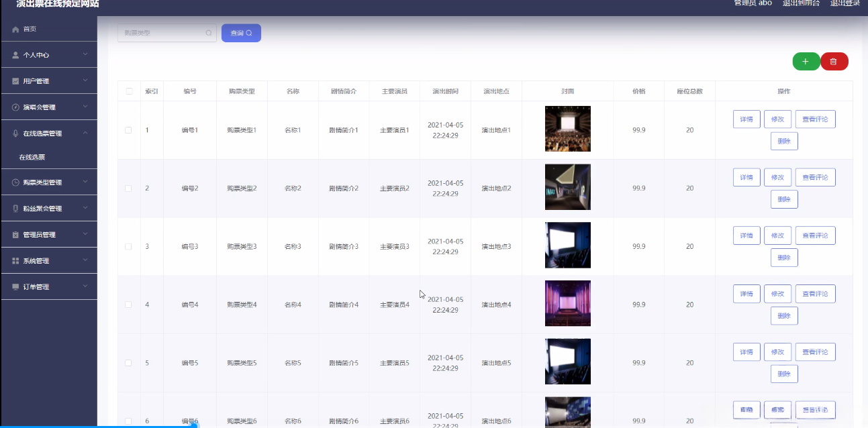The image size is (868, 428).
Task: Open cover thumbnail of row 编号3
Action: [568, 245]
